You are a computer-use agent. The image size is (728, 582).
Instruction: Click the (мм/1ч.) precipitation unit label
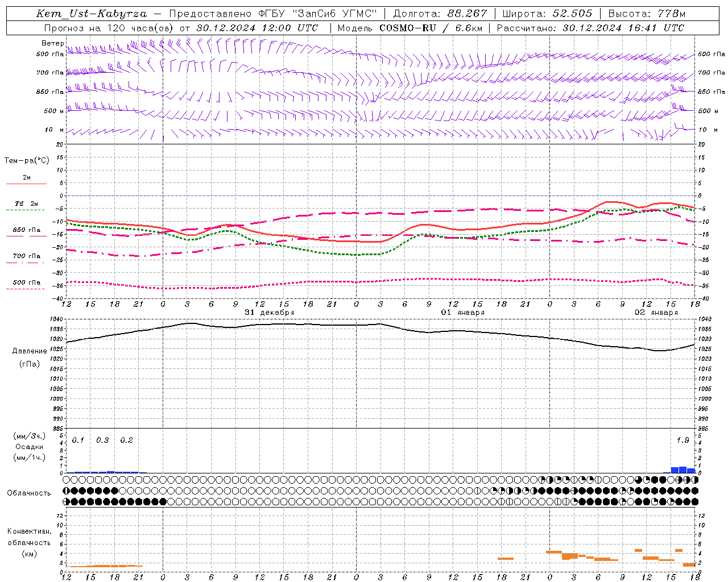point(30,458)
